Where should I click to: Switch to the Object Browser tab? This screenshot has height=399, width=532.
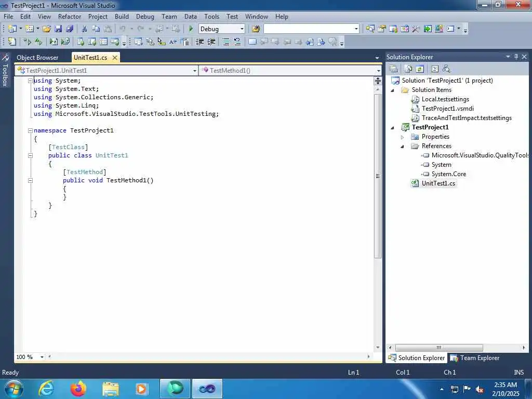[37, 57]
